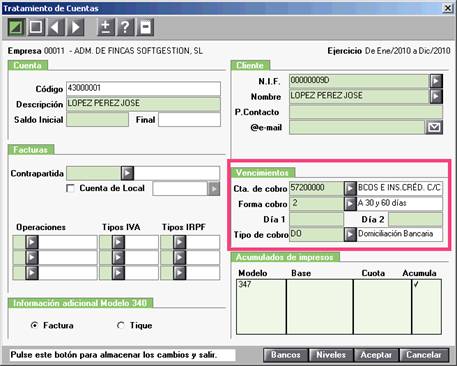
Task: Click the plus/minus toolbar icon
Action: [106, 27]
